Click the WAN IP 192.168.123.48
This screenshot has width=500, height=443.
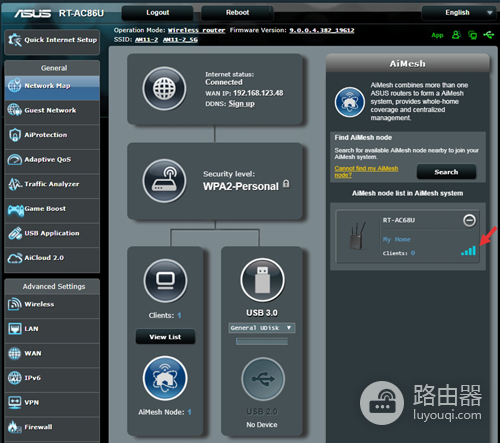point(258,93)
